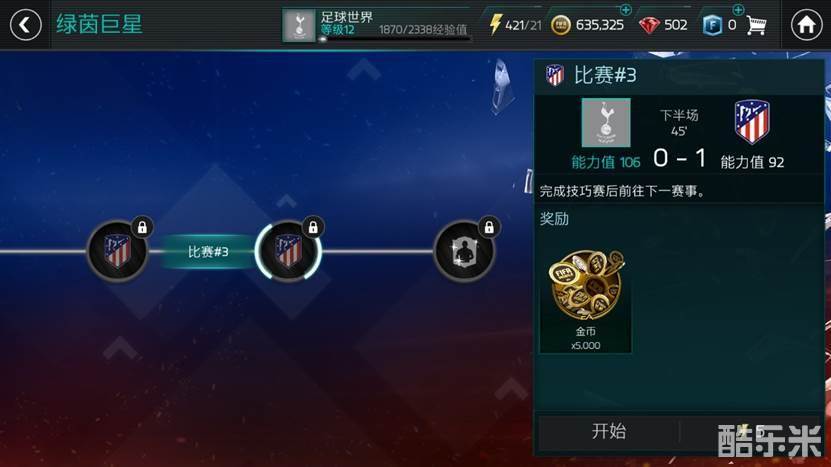Tap the Tottenham crest in match panel
This screenshot has width=831, height=467.
(x=606, y=122)
